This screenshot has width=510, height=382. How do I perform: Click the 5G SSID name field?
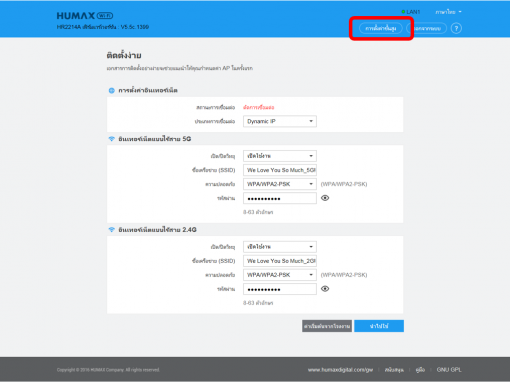click(x=280, y=170)
